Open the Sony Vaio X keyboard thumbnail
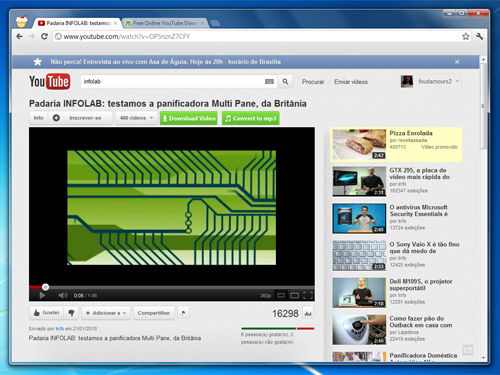 (359, 256)
